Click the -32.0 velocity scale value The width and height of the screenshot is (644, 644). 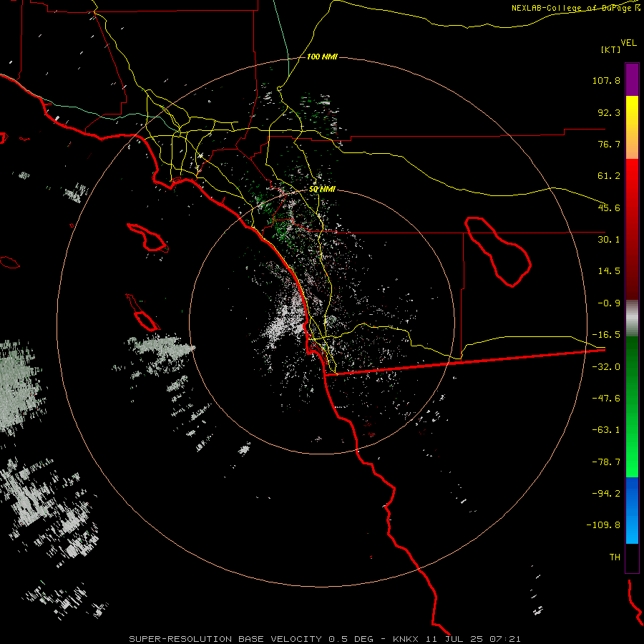pos(606,367)
